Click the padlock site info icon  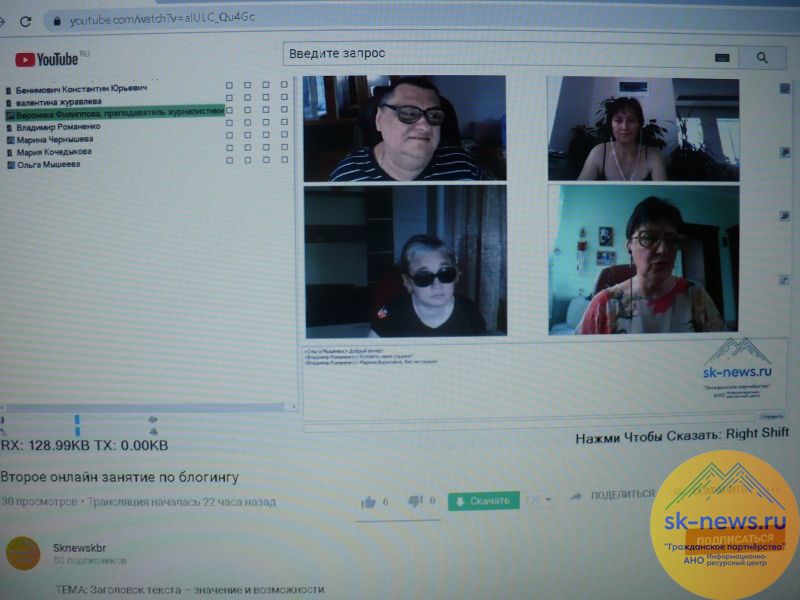56,21
